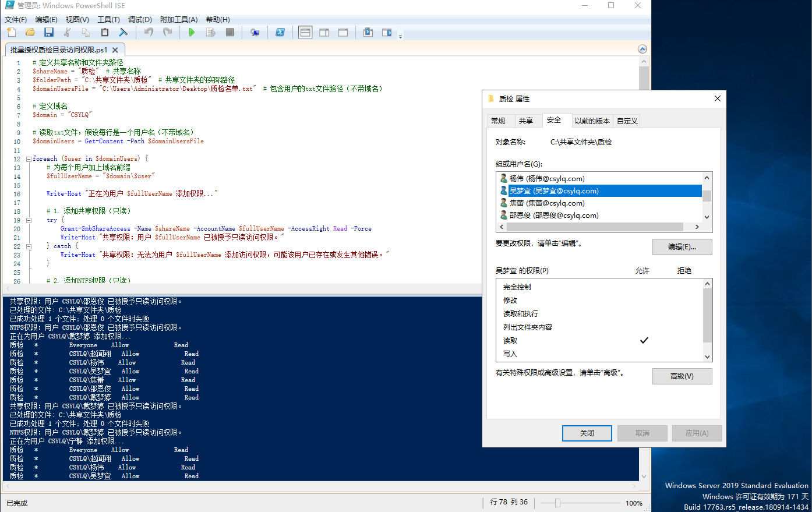Viewport: 812px width, 512px height.
Task: Run selection using the page-arrow icon
Action: point(211,33)
